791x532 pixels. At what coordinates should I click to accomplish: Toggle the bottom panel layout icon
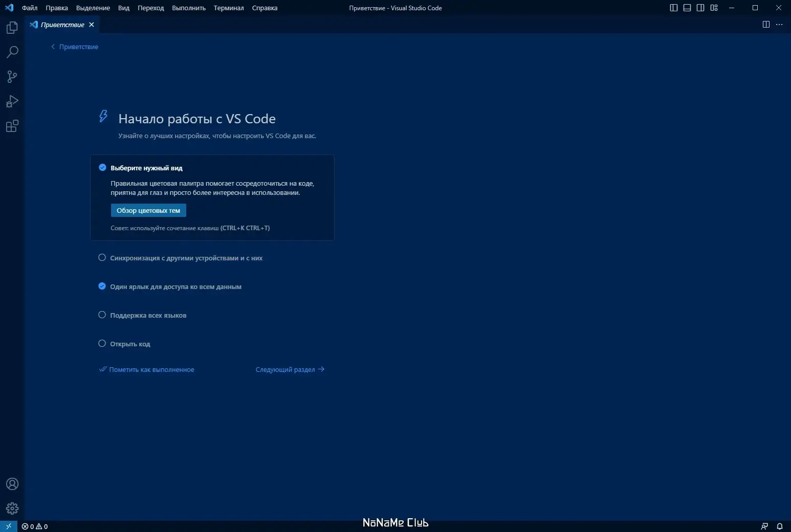point(687,8)
